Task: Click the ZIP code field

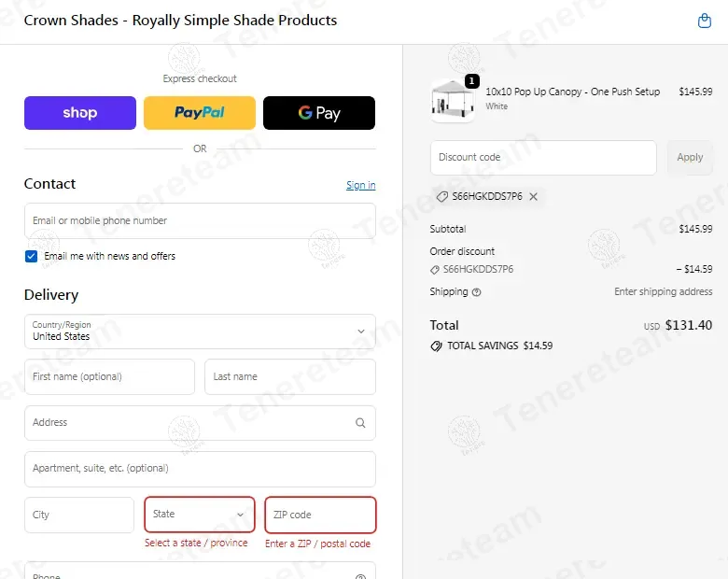Action: (320, 515)
